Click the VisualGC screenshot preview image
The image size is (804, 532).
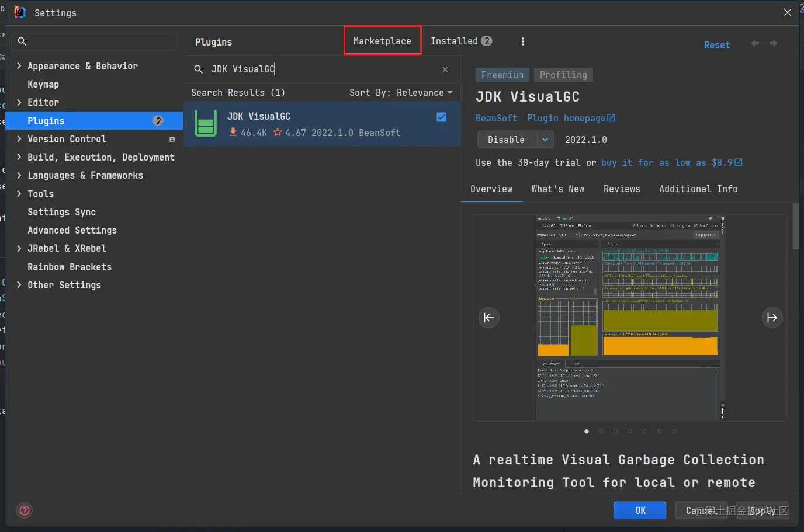(x=630, y=318)
